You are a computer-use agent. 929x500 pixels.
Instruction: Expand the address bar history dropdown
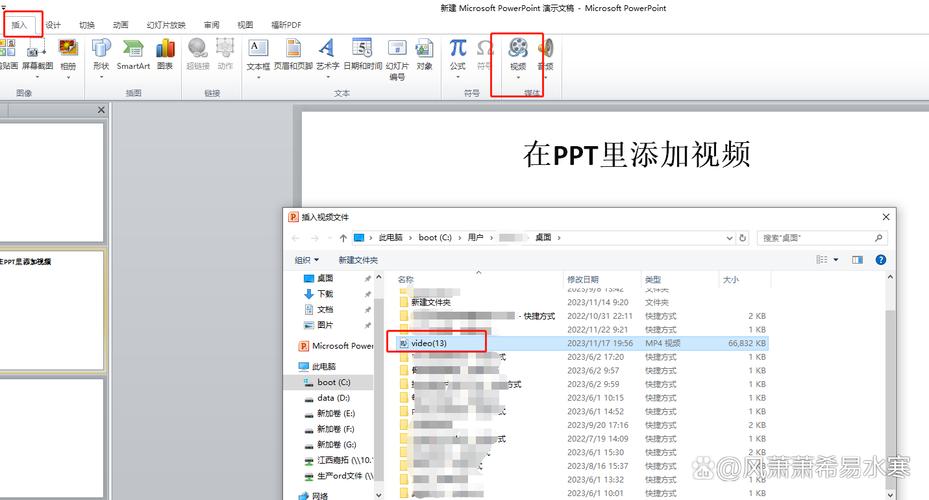(729, 238)
